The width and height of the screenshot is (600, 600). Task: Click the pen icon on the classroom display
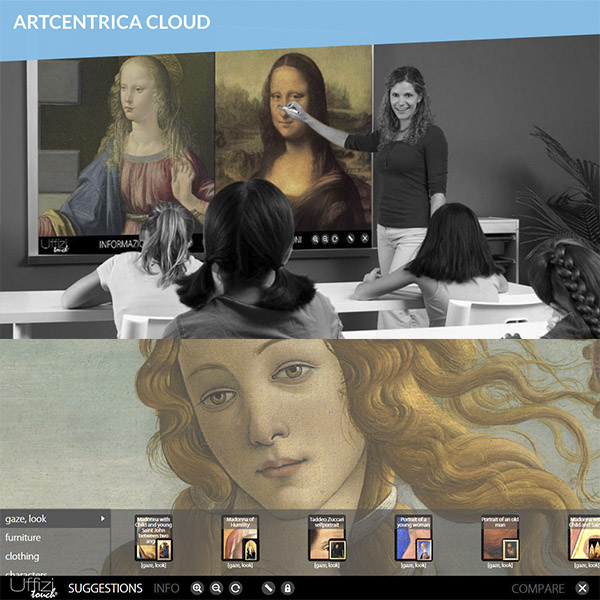[350, 239]
